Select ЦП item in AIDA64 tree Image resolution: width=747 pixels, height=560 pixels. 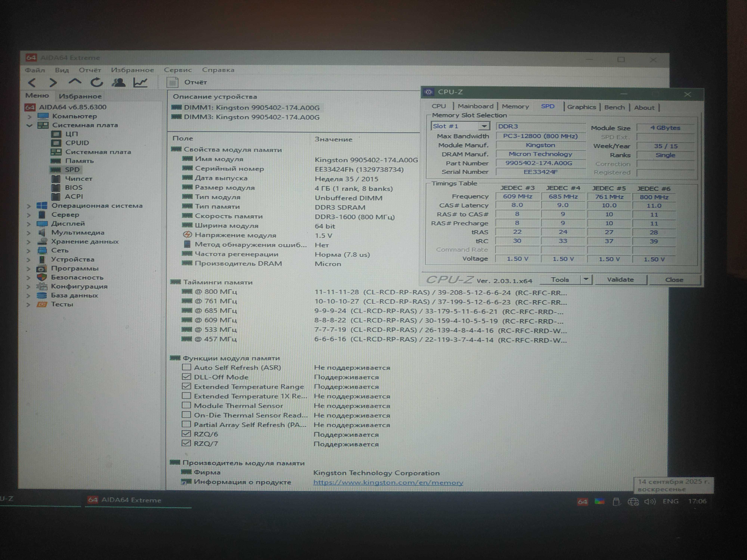[x=71, y=134]
